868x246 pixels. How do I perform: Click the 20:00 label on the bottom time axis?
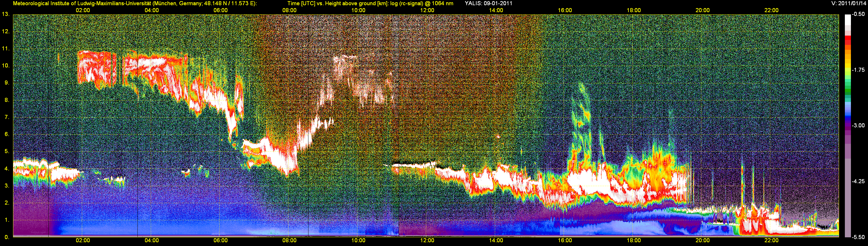[x=703, y=241]
